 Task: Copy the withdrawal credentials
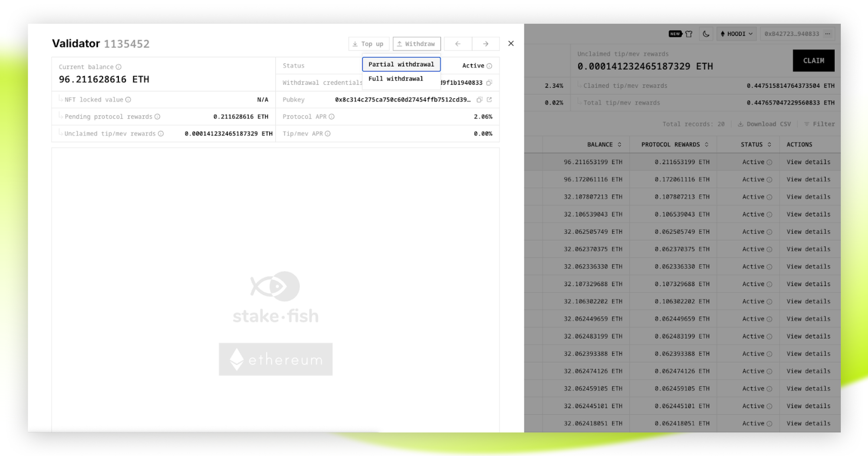489,83
